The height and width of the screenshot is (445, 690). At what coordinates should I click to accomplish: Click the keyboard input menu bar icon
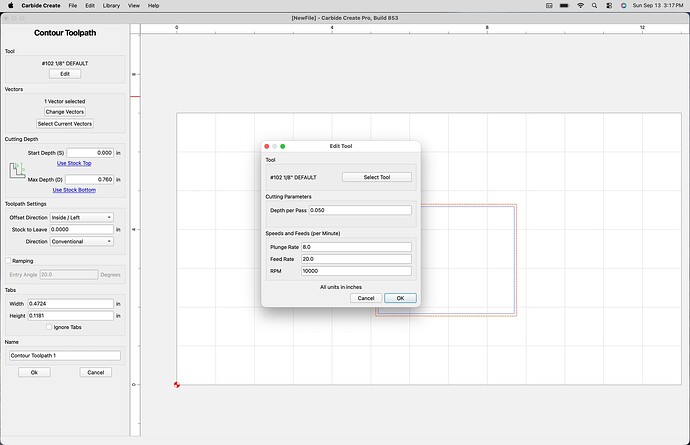click(549, 6)
